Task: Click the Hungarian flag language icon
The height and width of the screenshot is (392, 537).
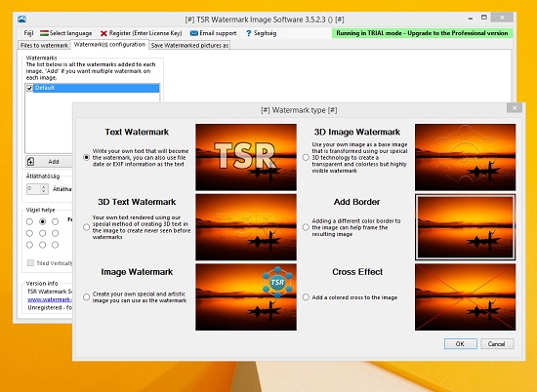Action: [44, 33]
